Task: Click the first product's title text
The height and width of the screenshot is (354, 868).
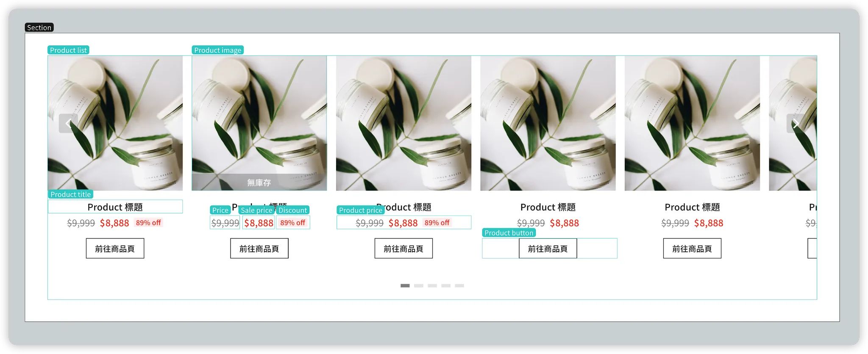Action: [115, 207]
